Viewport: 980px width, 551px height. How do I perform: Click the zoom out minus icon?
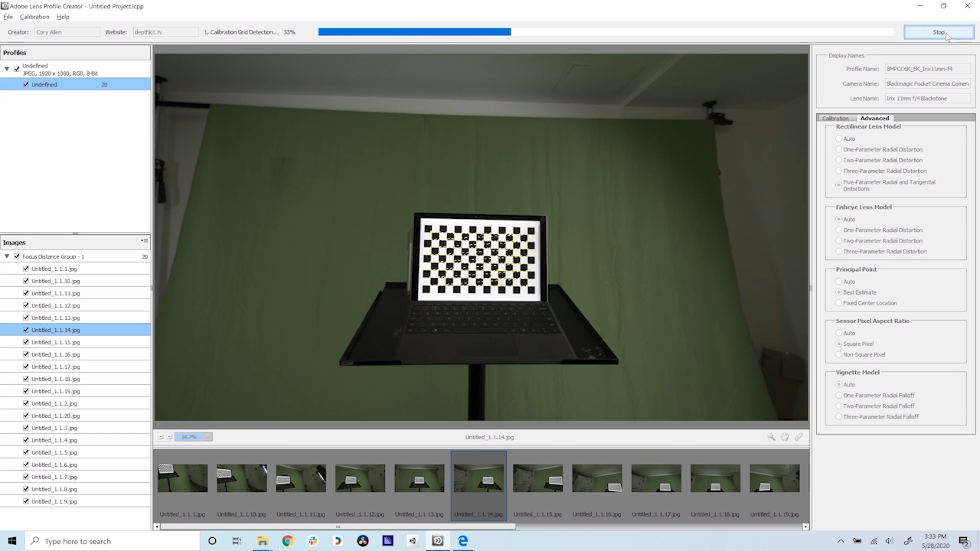pos(161,436)
